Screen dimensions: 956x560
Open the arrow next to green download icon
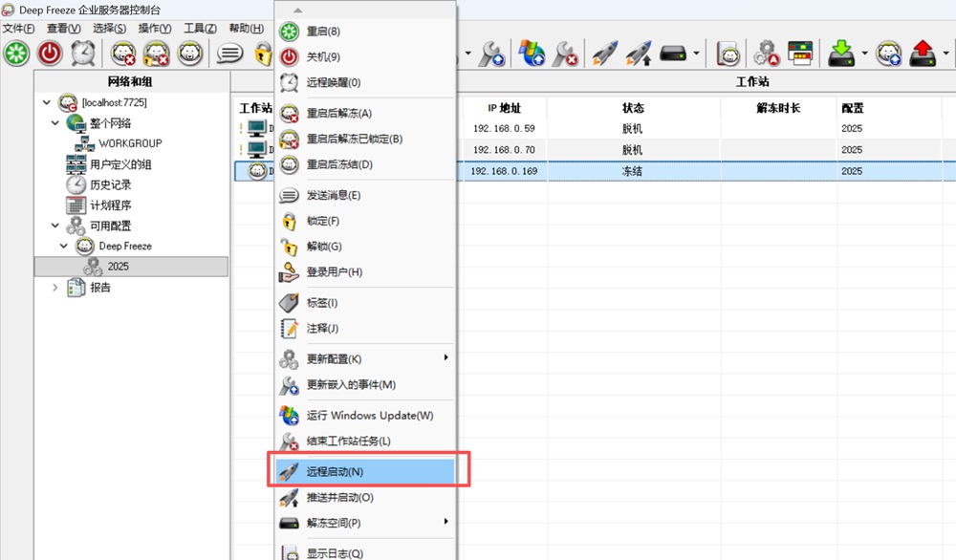864,54
